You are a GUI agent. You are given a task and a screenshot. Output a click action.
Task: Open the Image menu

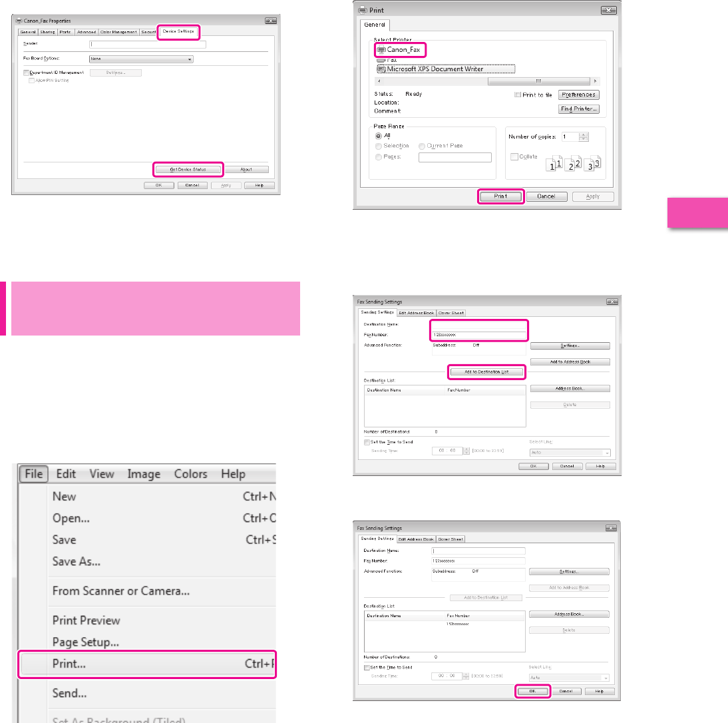tap(144, 474)
